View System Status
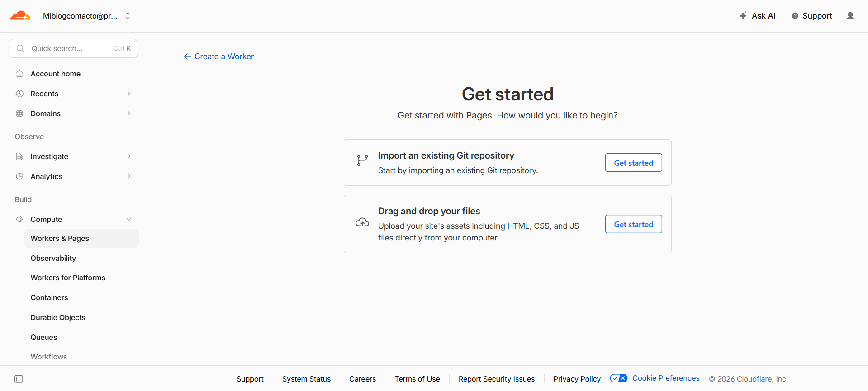The height and width of the screenshot is (391, 868). coord(306,379)
